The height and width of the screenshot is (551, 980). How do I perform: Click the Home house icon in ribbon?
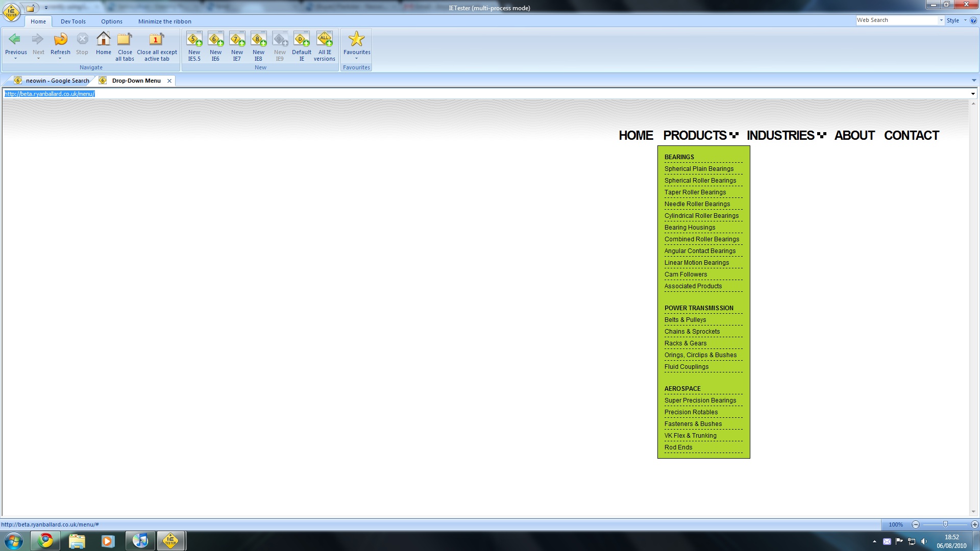(x=103, y=40)
